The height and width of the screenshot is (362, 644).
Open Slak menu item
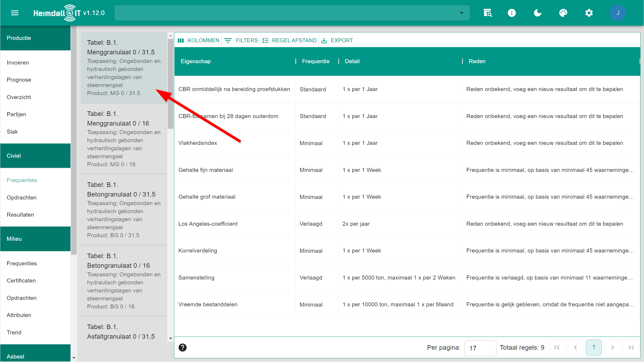click(x=35, y=132)
